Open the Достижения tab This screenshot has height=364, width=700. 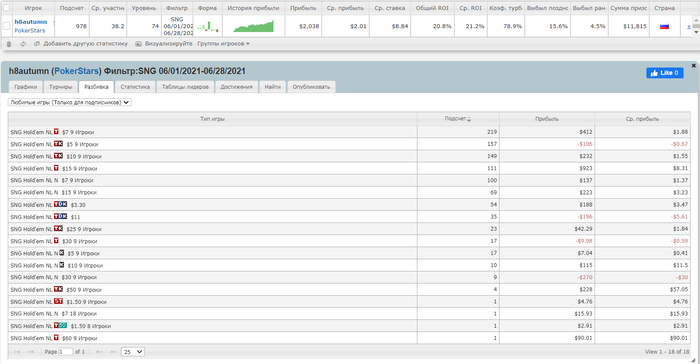click(237, 87)
